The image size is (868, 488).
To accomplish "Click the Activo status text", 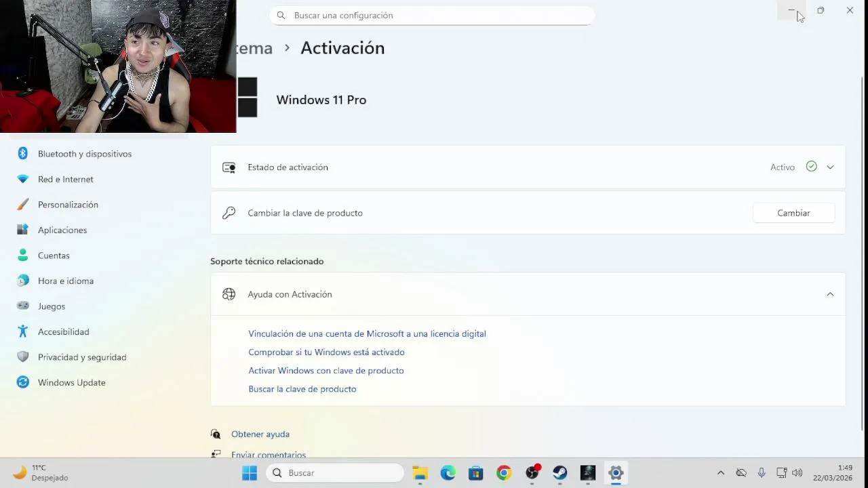I will click(x=783, y=167).
